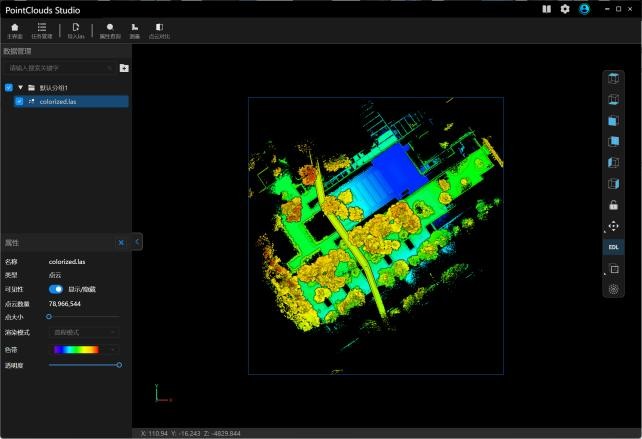Open settings gear in title bar

565,9
